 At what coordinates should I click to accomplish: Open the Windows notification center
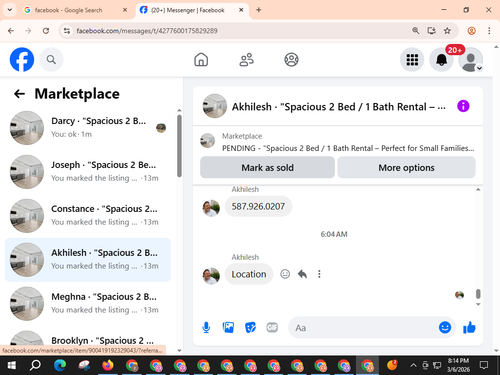point(484,365)
